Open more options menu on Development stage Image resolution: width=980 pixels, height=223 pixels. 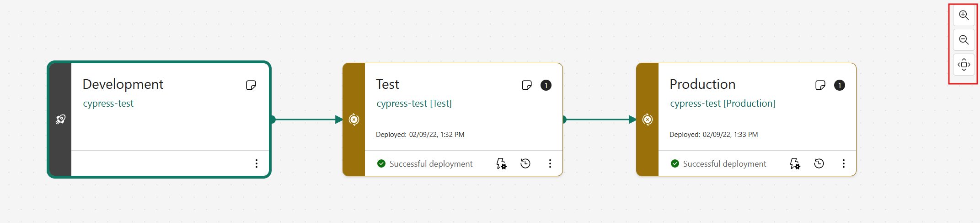click(x=257, y=163)
